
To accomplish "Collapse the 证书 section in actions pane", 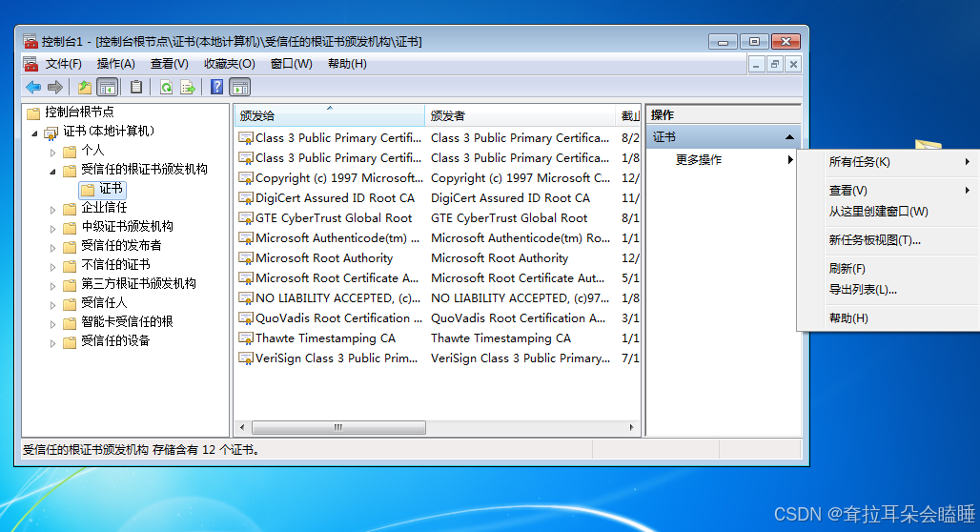I will point(789,137).
